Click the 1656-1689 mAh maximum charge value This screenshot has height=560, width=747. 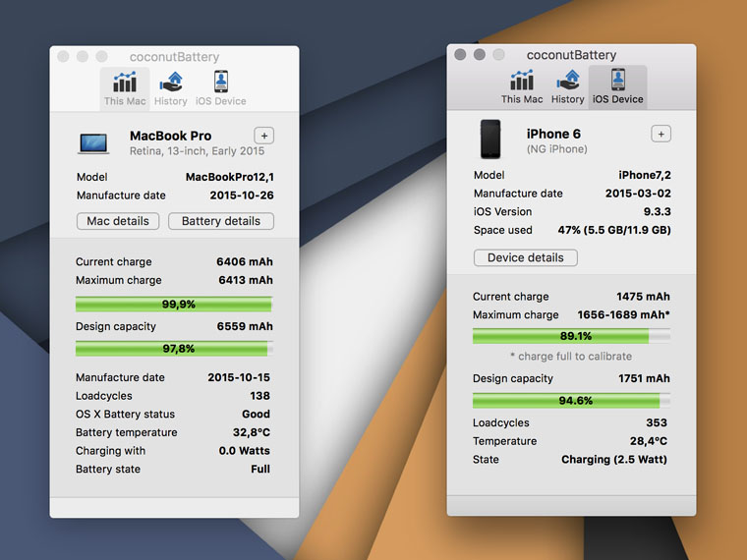pyautogui.click(x=623, y=314)
